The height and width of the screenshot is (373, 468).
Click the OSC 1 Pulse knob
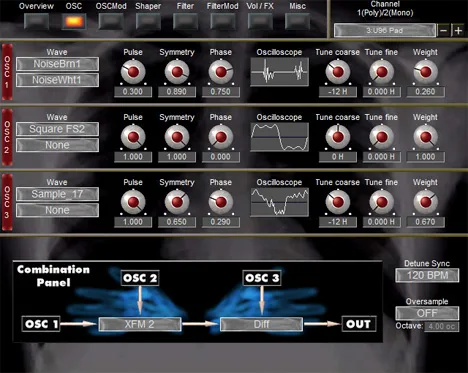point(133,72)
